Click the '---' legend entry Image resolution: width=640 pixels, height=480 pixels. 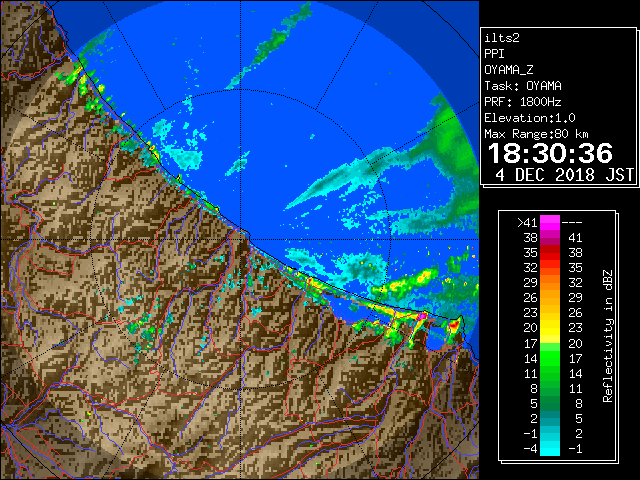point(572,222)
